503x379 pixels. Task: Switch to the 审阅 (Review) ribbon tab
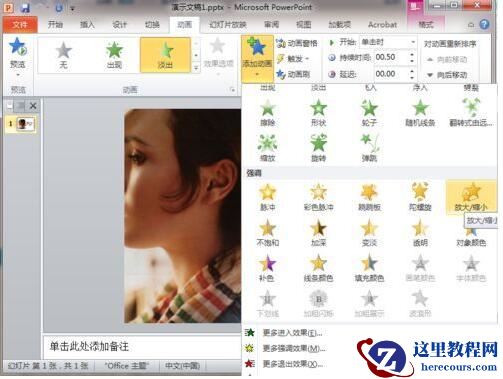point(271,25)
